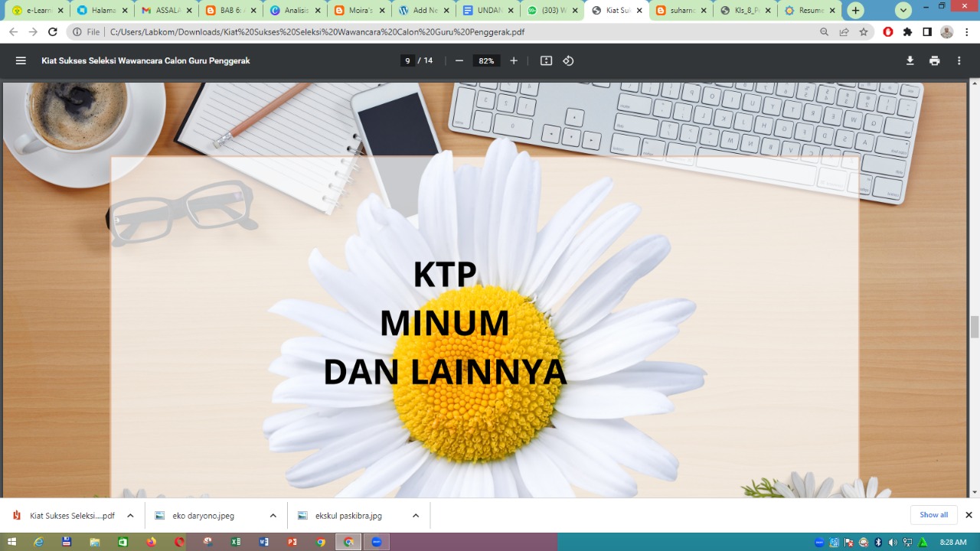Viewport: 980px width, 551px height.
Task: Share this page icon in address bar
Action: coord(844,32)
